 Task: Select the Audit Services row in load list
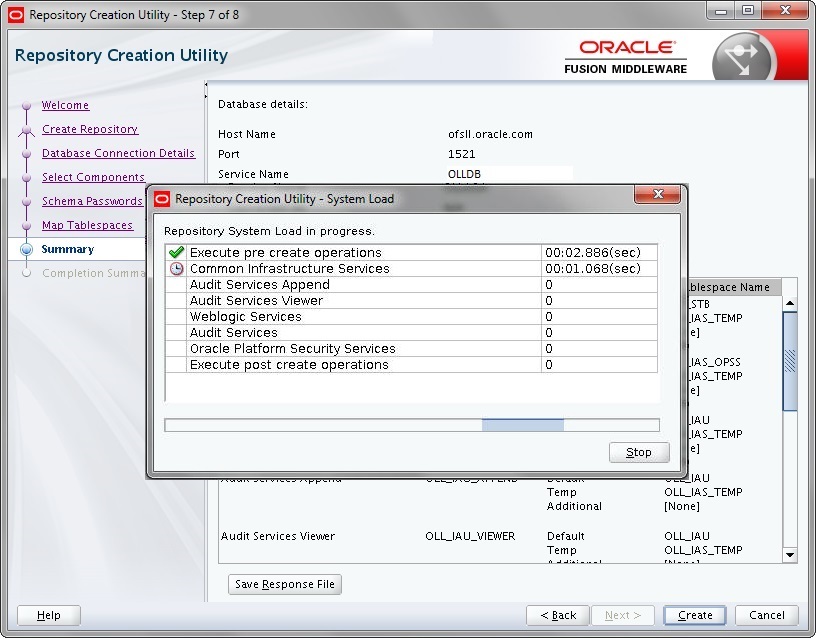pos(411,333)
